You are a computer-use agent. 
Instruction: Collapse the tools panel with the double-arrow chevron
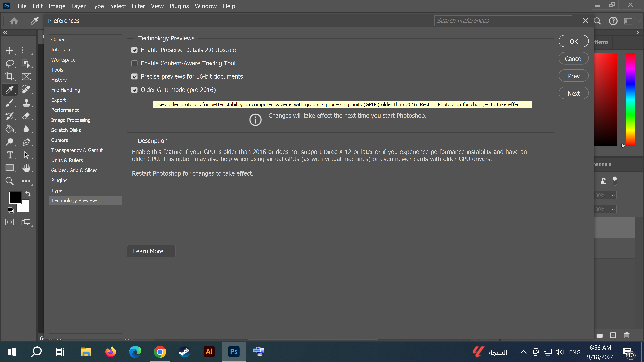pyautogui.click(x=5, y=32)
